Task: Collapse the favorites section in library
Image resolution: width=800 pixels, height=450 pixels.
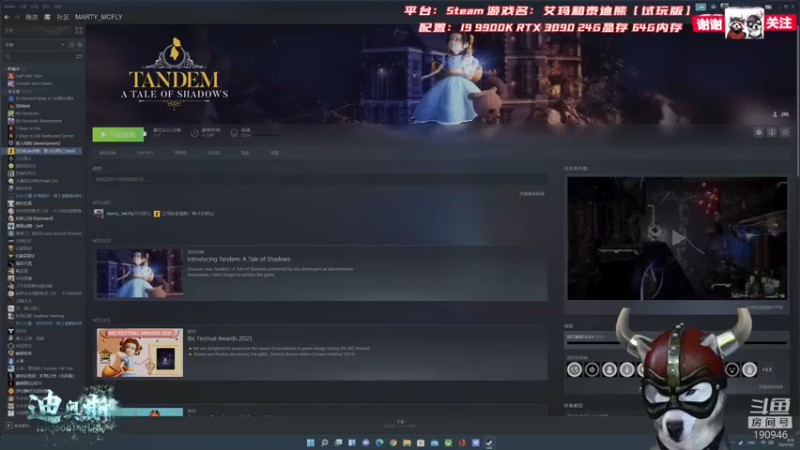Action: (5, 68)
